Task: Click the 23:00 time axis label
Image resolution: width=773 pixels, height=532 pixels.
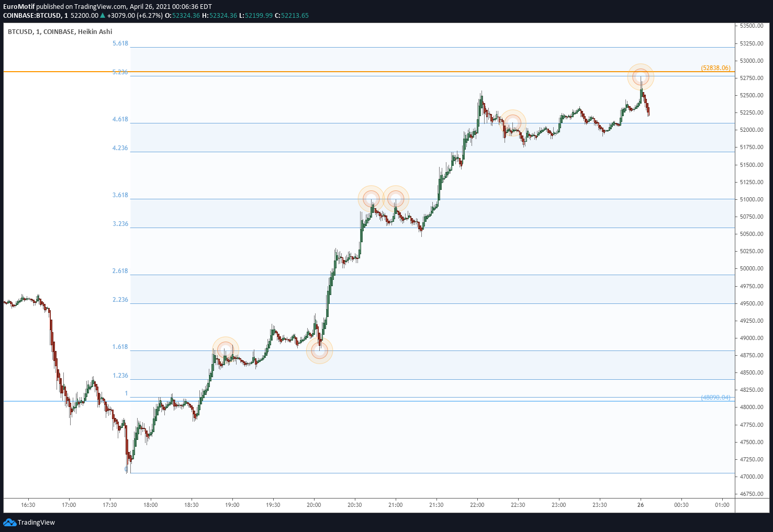Action: [559, 505]
